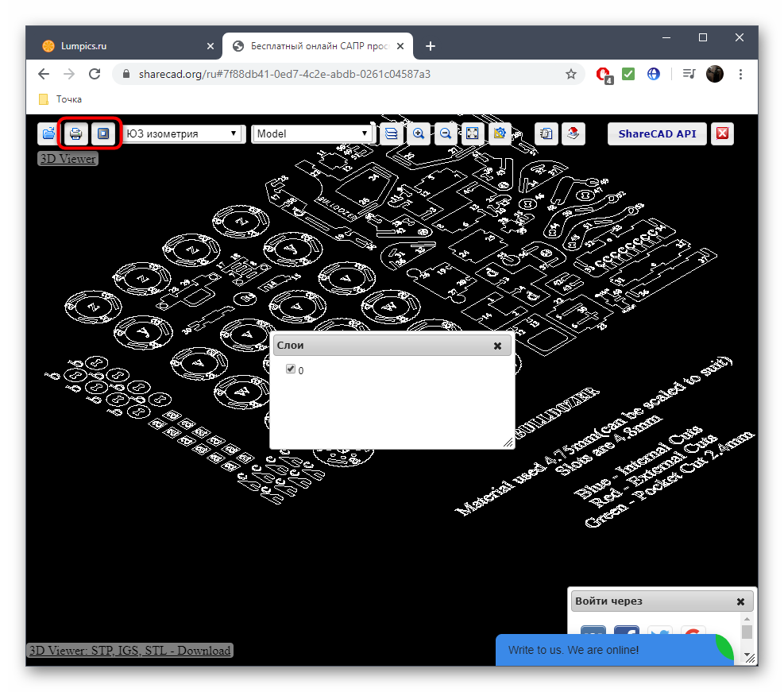This screenshot has height=692, width=784.
Task: Click the zoom in magnifier
Action: tap(419, 133)
